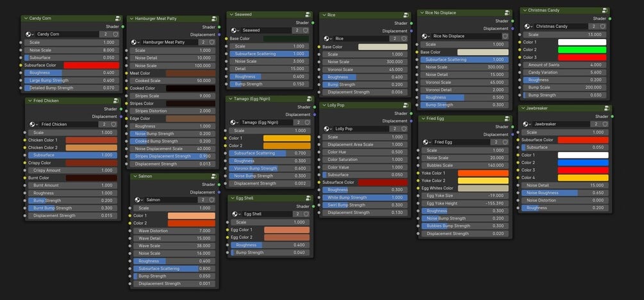Click the Shader output socket on Egg Shell node
Image resolution: width=644 pixels, height=300 pixels.
point(313,206)
